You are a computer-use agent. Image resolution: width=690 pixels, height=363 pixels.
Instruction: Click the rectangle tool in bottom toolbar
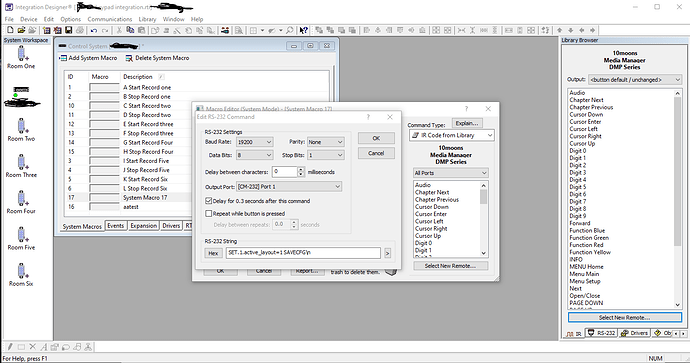21,347
